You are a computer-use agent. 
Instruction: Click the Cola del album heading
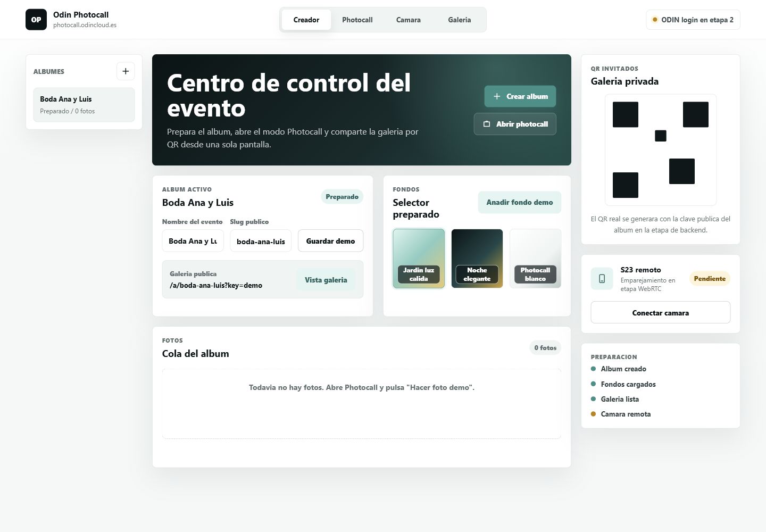(x=196, y=354)
